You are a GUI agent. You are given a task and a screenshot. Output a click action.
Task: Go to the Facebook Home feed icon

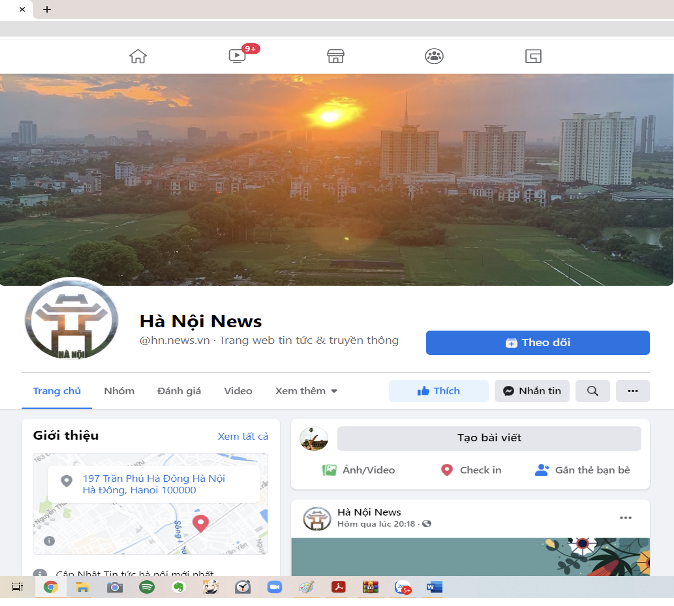(138, 56)
